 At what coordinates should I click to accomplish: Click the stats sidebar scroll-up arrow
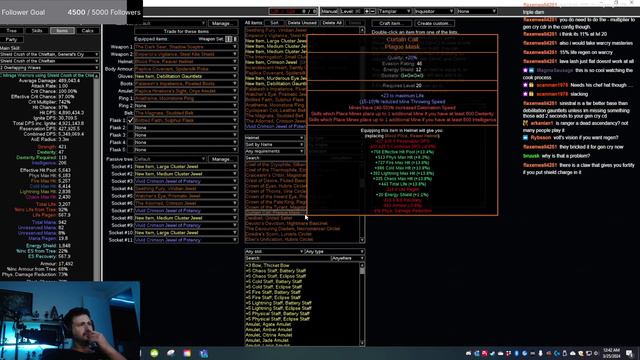pos(97,76)
